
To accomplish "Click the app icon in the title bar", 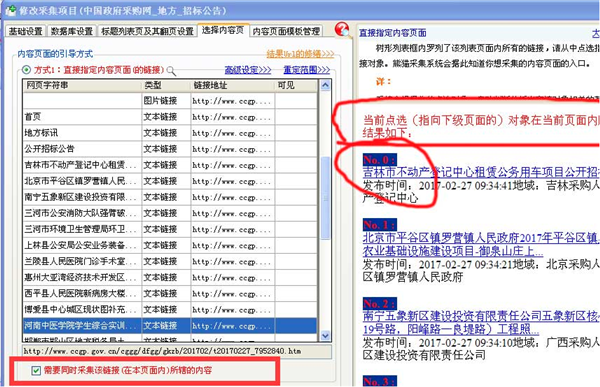I will tap(11, 10).
